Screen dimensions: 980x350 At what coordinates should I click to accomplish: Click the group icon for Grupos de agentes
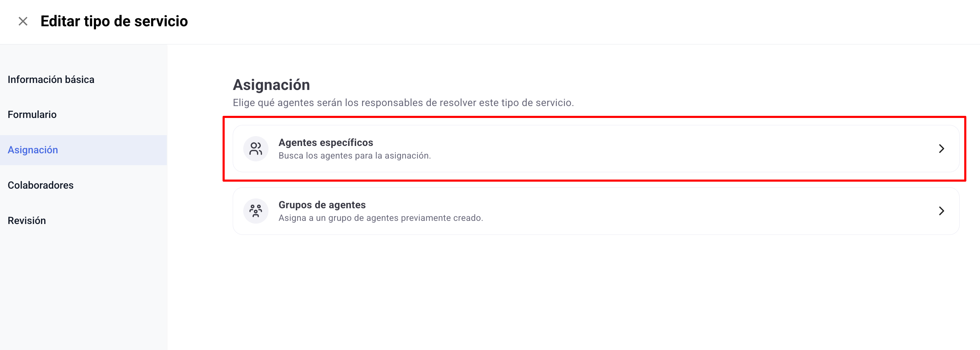coord(256,211)
